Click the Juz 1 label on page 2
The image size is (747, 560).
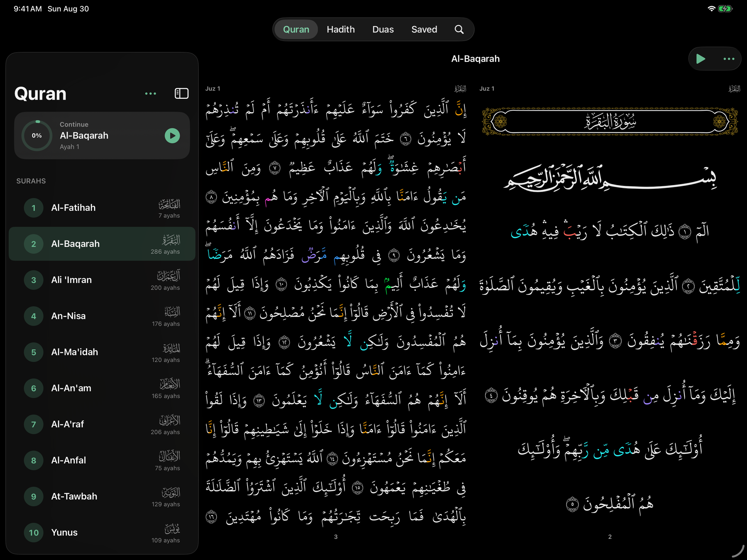[x=487, y=89]
